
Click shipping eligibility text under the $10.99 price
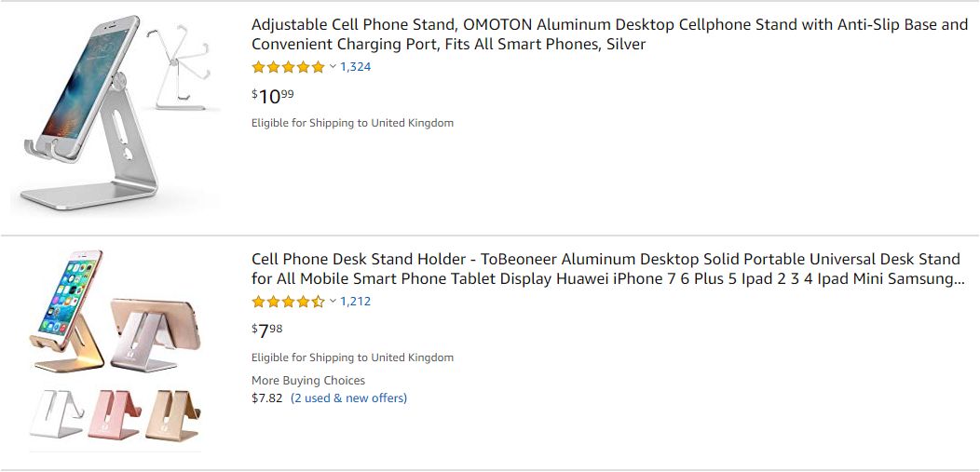pyautogui.click(x=352, y=123)
